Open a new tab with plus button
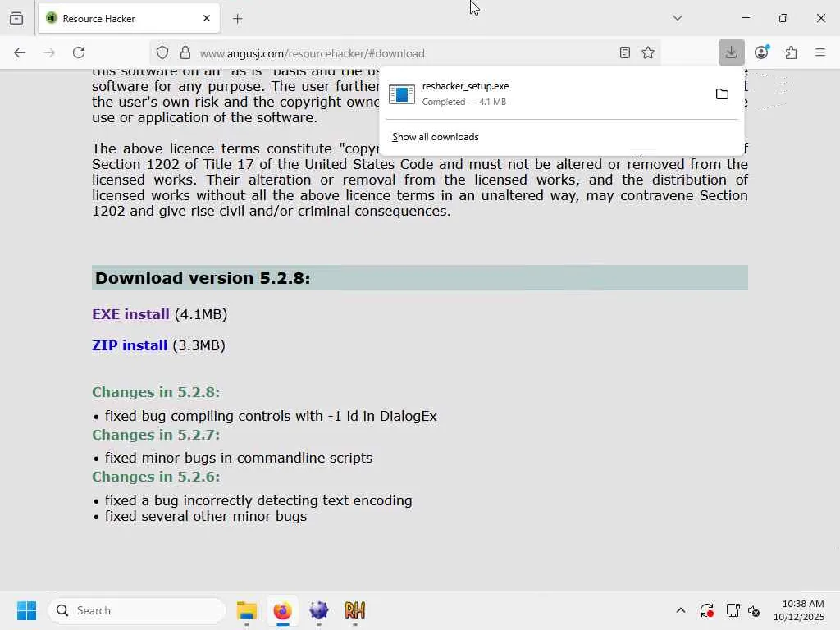 [238, 19]
